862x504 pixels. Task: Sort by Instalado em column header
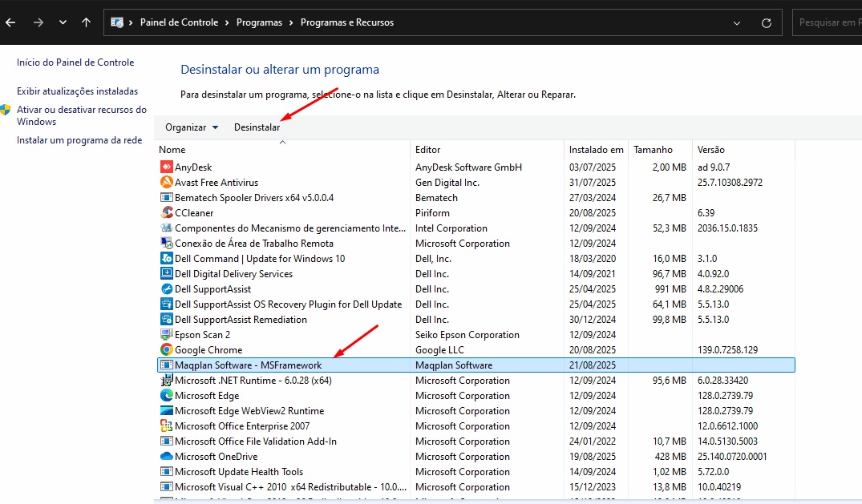pyautogui.click(x=596, y=150)
